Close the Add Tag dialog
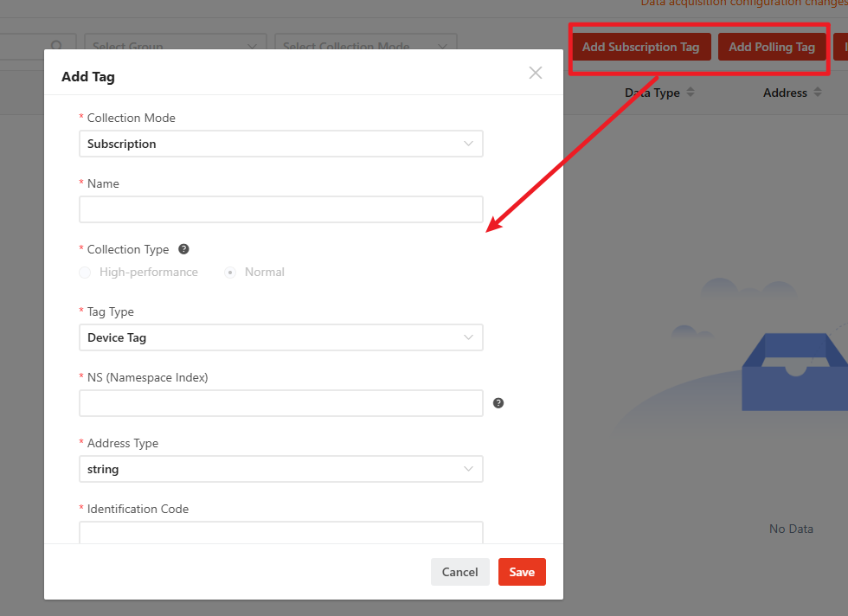The height and width of the screenshot is (616, 848). point(536,73)
